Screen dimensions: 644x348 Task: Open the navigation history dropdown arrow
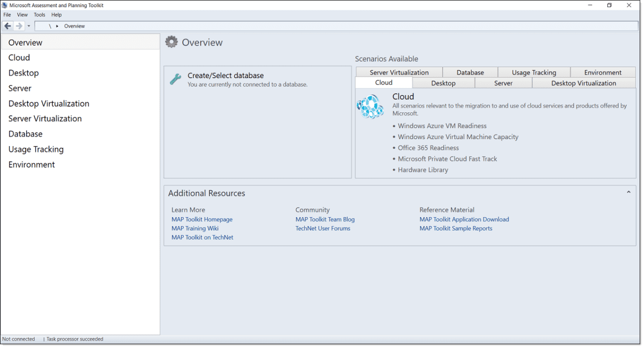click(29, 26)
